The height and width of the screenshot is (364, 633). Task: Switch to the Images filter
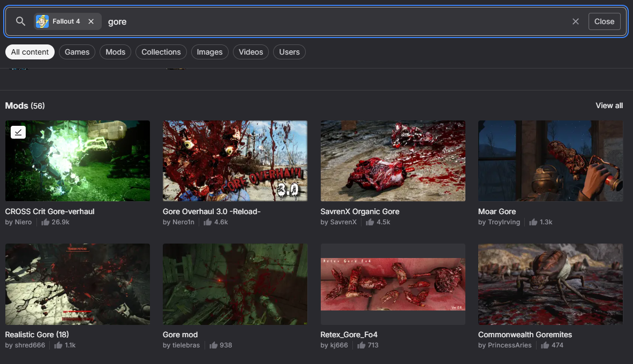coord(209,52)
